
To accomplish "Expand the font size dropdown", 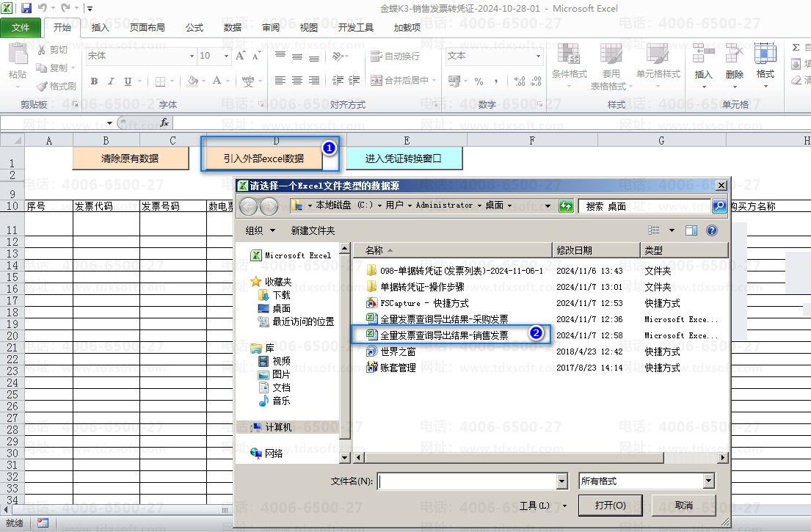I will 226,56.
